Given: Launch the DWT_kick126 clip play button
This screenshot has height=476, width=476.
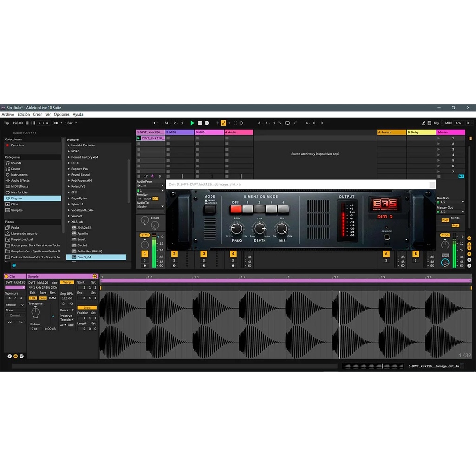Looking at the screenshot, I should coord(139,138).
